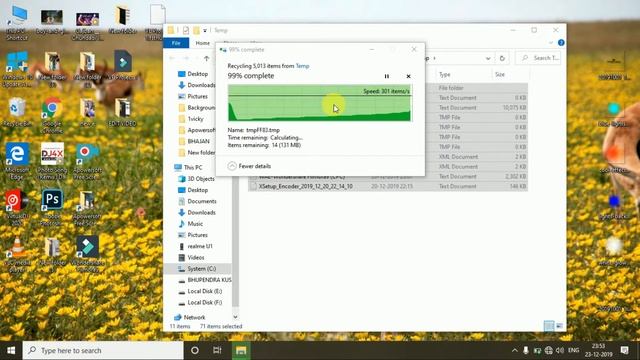Sort files by the Type column
Viewport: 640px width, 360px height.
[x=444, y=74]
